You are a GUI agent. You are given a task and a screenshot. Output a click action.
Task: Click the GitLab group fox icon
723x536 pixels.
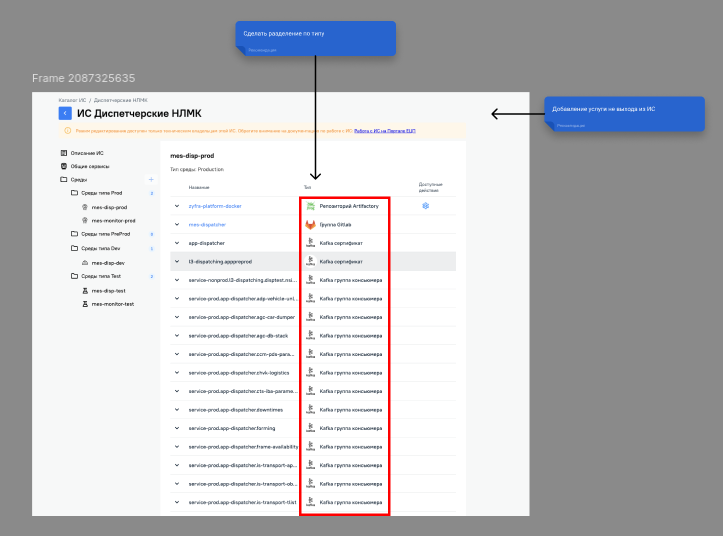[310, 224]
